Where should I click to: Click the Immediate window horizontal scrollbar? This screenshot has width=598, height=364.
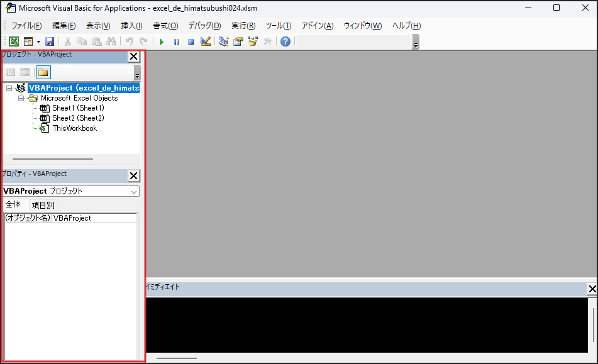[x=177, y=358]
